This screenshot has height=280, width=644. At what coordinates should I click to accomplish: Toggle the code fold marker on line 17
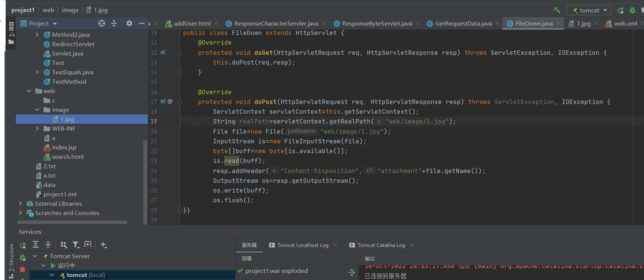[180, 102]
